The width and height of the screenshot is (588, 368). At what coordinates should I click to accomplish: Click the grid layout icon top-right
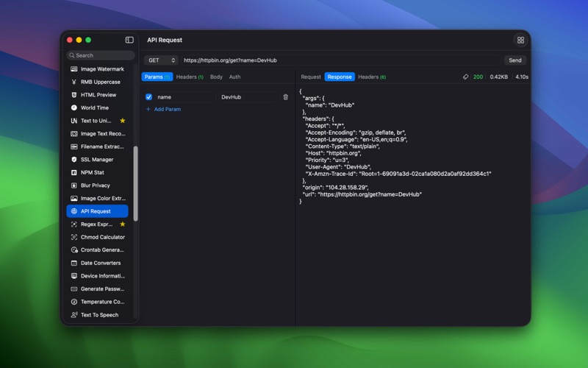pos(520,40)
